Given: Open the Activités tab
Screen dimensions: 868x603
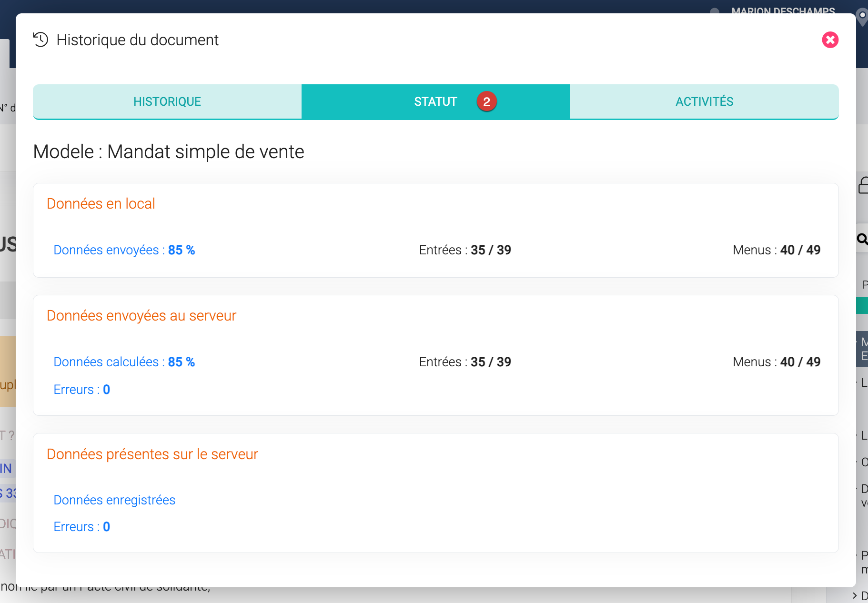Looking at the screenshot, I should (x=704, y=101).
